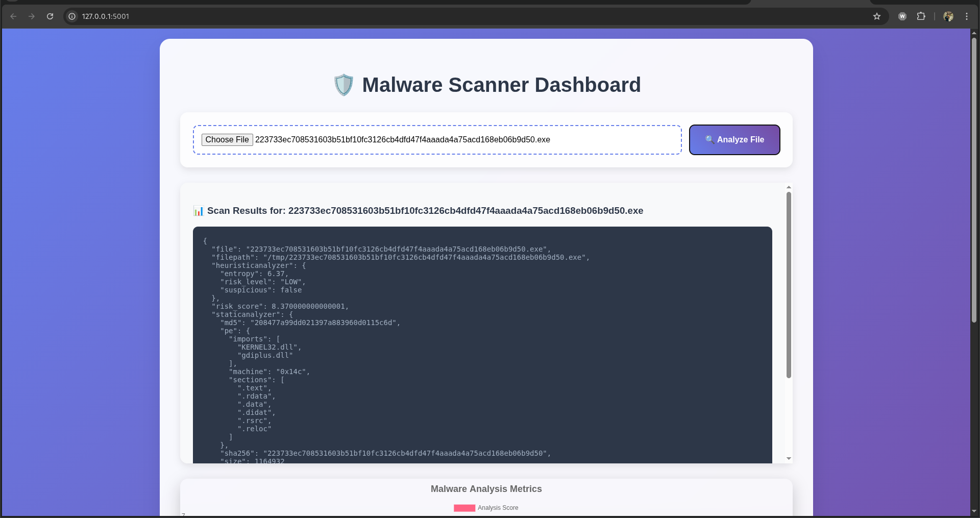The image size is (980, 518).
Task: Click the results panel scrollbar thumb
Action: tap(789, 285)
